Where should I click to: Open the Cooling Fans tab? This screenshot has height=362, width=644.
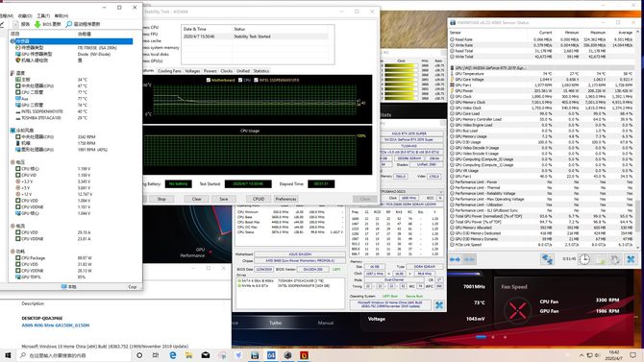[169, 71]
